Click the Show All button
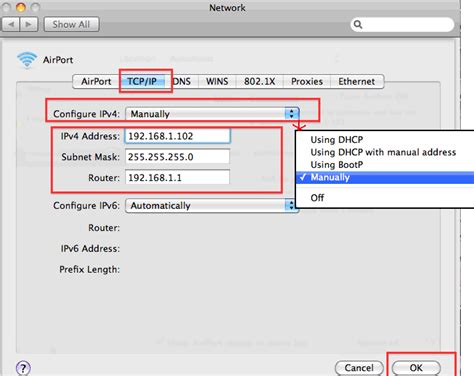The height and width of the screenshot is (376, 474). click(71, 25)
